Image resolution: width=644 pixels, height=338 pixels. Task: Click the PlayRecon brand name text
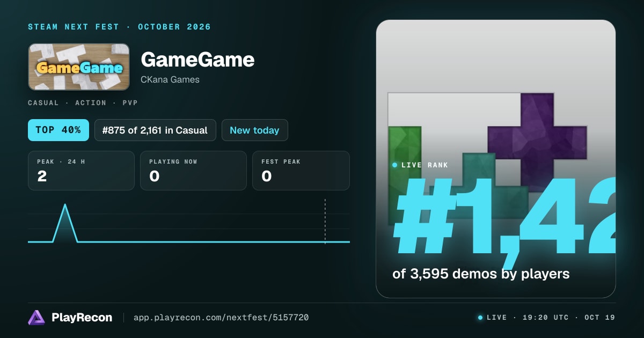tap(82, 318)
